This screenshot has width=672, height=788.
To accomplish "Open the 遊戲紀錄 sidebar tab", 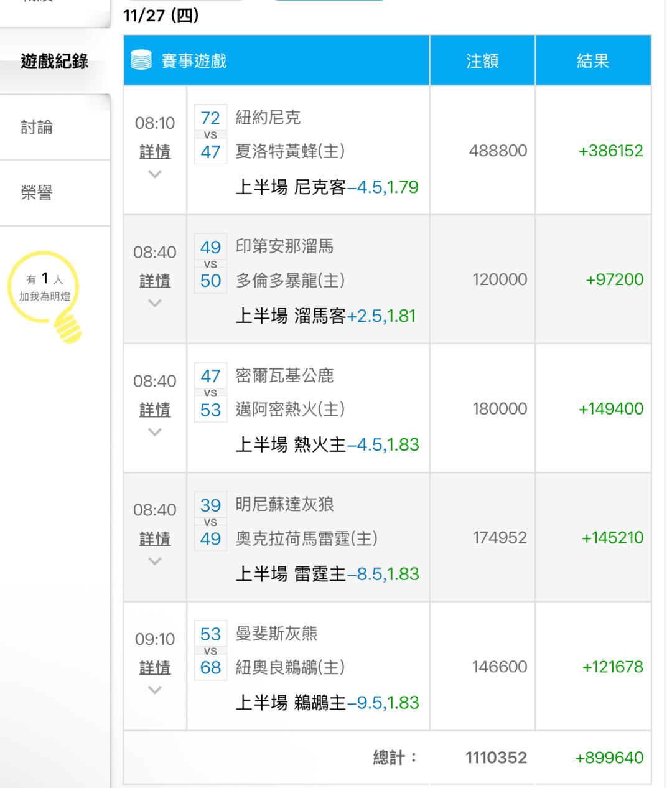I will pos(55,61).
